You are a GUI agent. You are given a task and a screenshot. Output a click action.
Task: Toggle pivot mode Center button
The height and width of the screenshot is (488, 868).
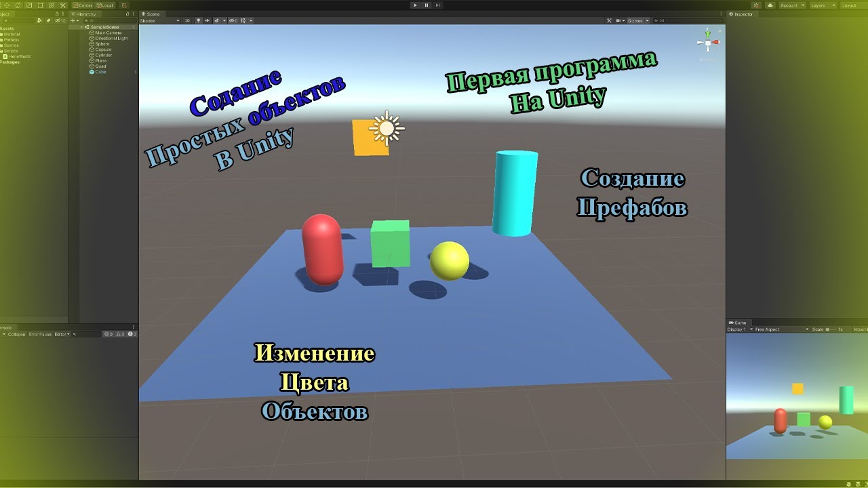pos(83,5)
